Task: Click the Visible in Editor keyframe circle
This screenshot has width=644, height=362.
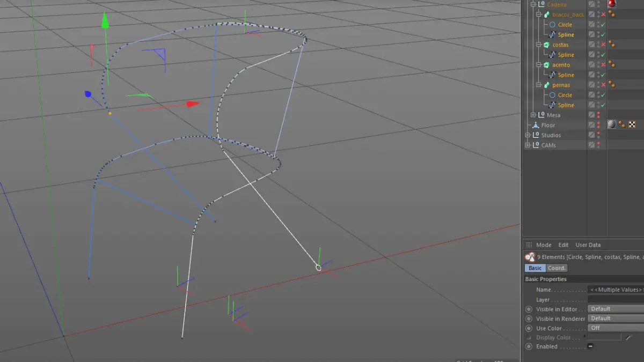Action: point(529,309)
